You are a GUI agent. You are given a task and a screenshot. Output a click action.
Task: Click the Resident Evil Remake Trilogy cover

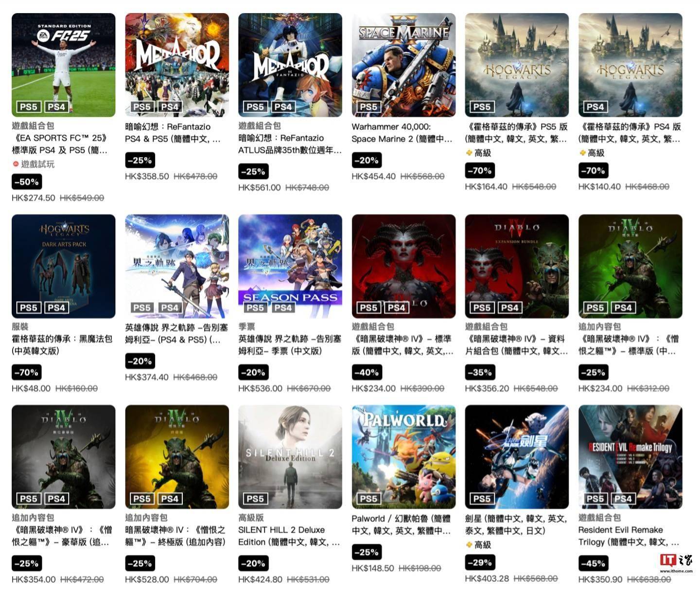tap(630, 457)
